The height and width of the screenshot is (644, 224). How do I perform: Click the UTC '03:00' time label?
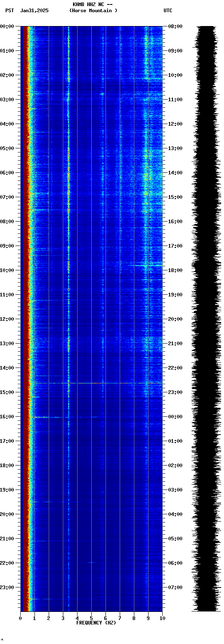pyautogui.click(x=175, y=490)
